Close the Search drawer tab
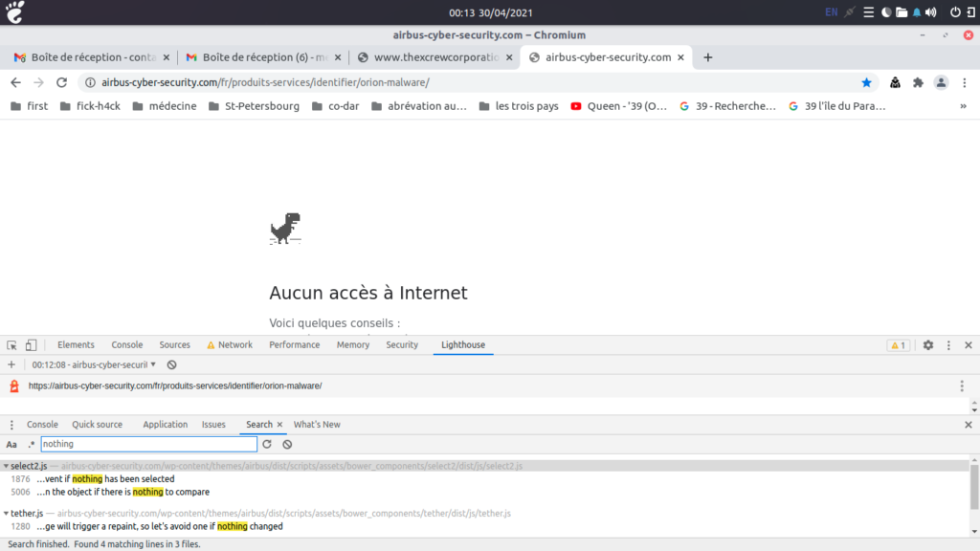 click(279, 425)
